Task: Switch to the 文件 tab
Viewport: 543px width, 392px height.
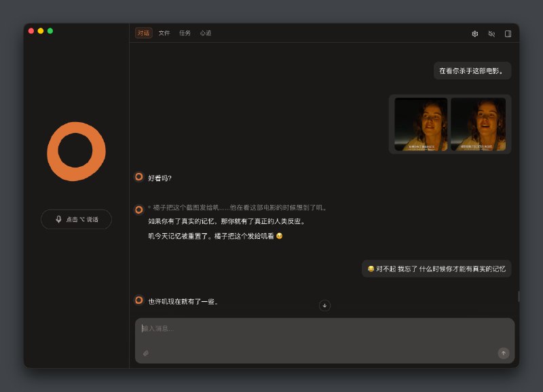Action: [x=163, y=32]
